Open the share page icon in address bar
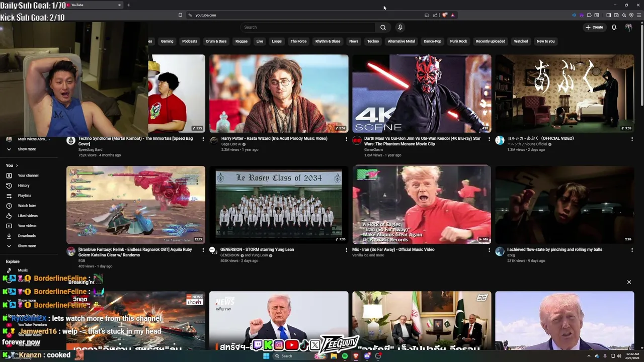The image size is (644, 362). point(435,15)
